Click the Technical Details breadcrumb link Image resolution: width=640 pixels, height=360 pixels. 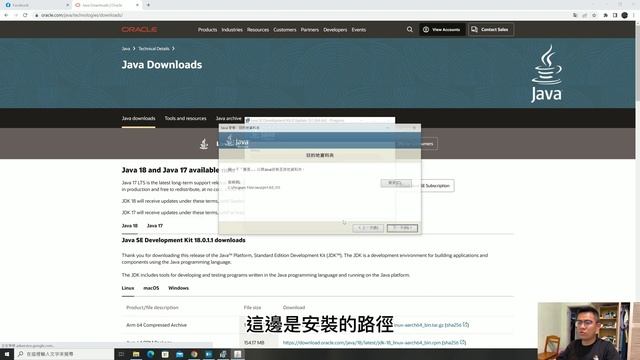coord(153,49)
